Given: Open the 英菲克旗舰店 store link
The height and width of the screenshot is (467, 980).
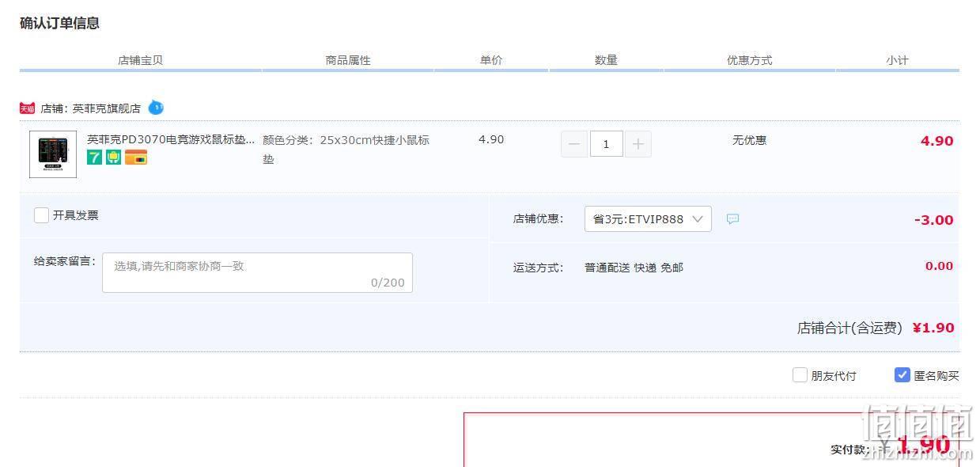Looking at the screenshot, I should 107,108.
